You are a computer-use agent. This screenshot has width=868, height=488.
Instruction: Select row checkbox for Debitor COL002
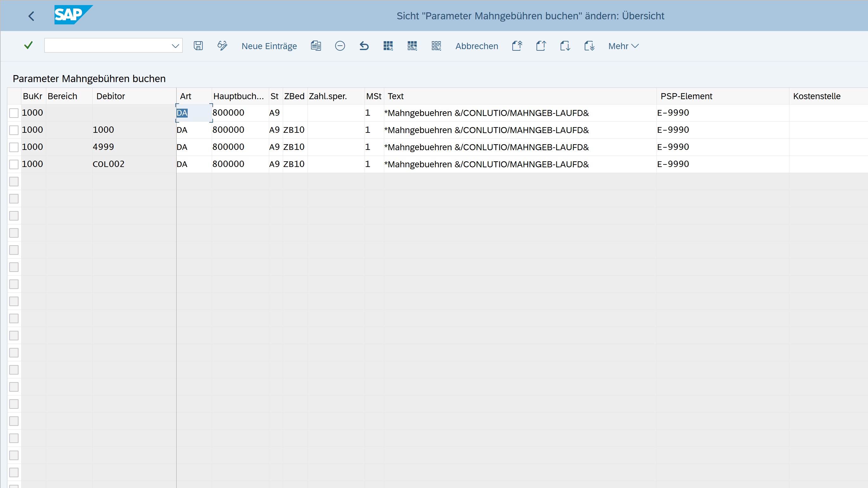(x=14, y=164)
